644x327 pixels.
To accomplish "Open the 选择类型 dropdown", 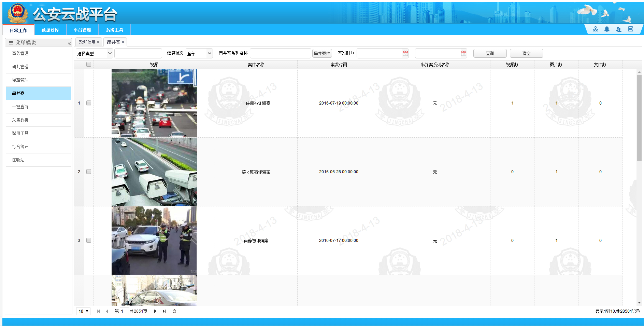I will point(95,53).
